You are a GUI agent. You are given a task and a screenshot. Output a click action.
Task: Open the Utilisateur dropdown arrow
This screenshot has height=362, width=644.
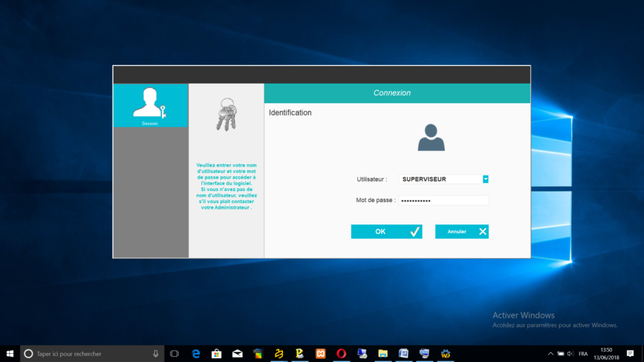(x=486, y=179)
